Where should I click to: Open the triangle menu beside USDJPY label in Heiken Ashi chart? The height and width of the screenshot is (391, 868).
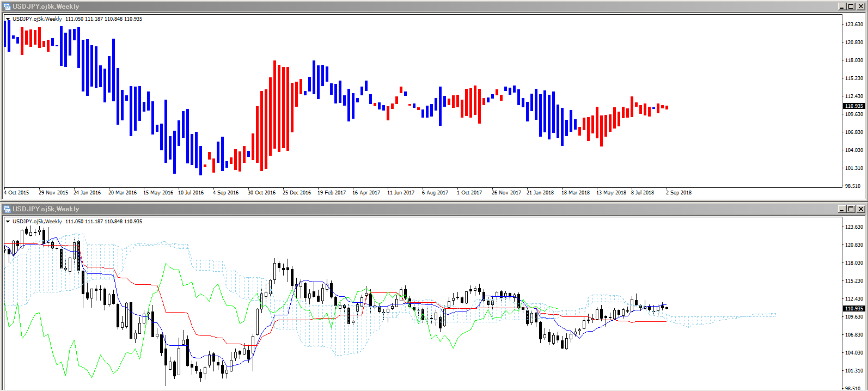click(x=8, y=19)
